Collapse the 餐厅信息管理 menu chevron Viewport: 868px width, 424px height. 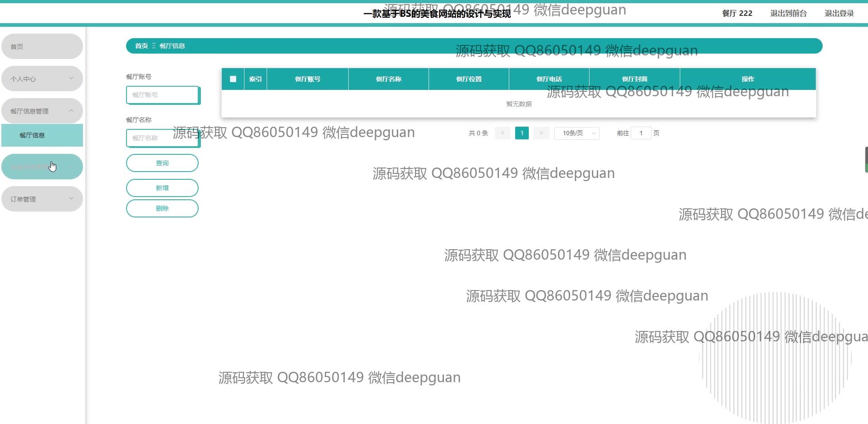[x=71, y=110]
